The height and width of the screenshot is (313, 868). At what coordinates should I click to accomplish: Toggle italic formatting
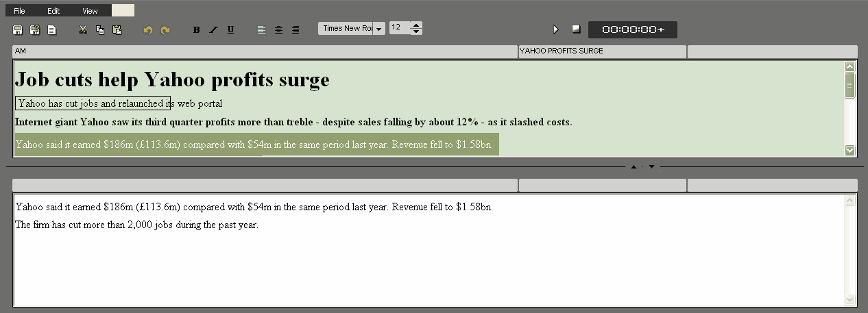point(213,30)
